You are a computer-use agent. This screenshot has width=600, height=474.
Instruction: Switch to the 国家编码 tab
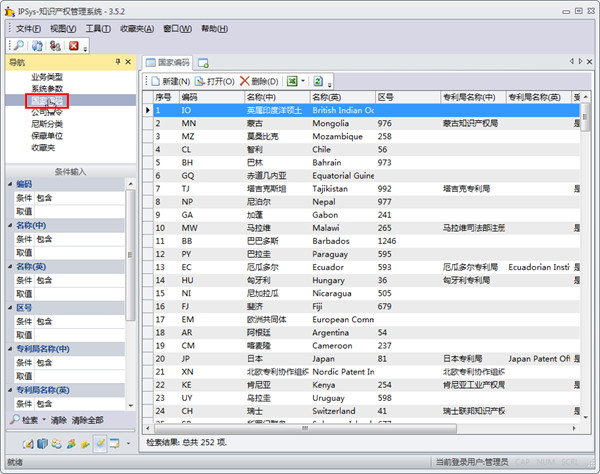click(168, 62)
